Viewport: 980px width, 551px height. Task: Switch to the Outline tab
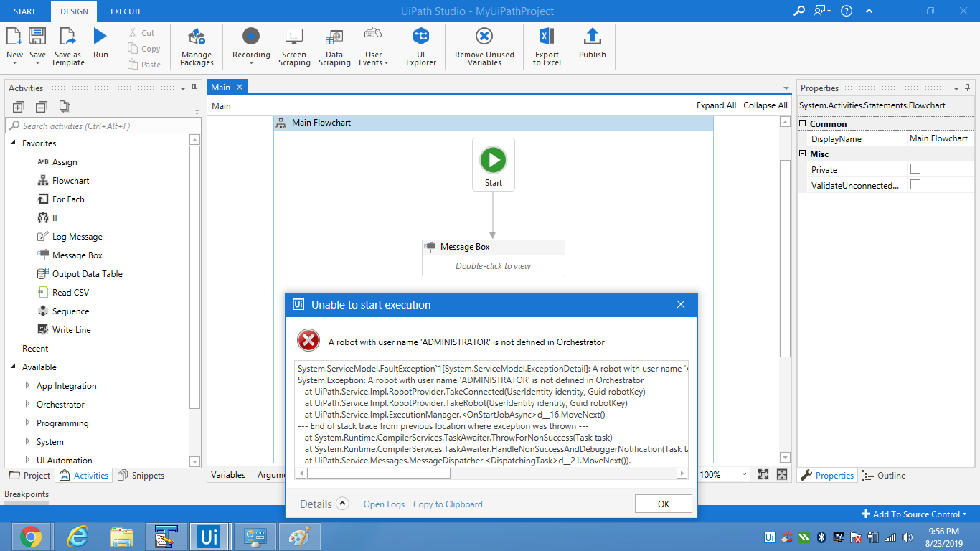(884, 475)
